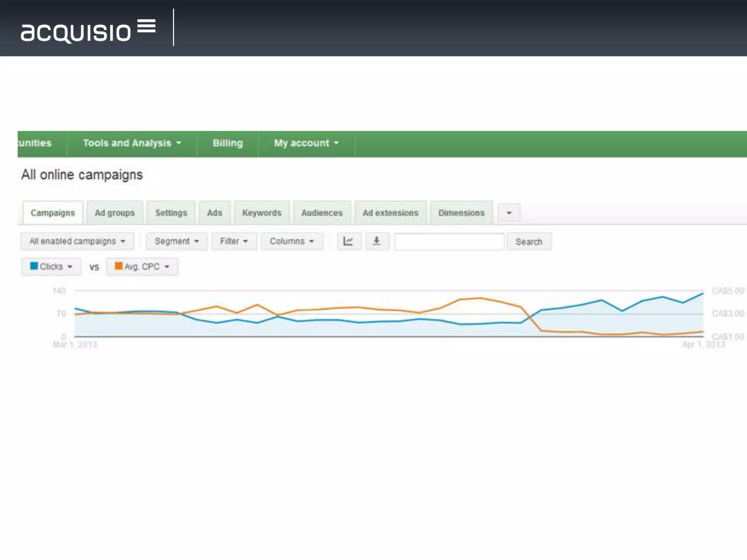Open the Dimensions tab
Viewport: 747px width, 560px height.
[461, 213]
